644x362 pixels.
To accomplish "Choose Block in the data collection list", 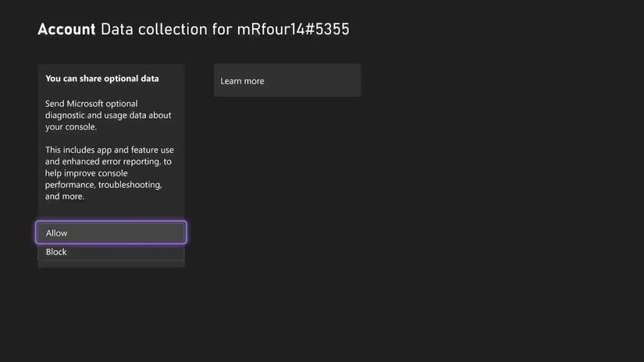I will pos(111,252).
